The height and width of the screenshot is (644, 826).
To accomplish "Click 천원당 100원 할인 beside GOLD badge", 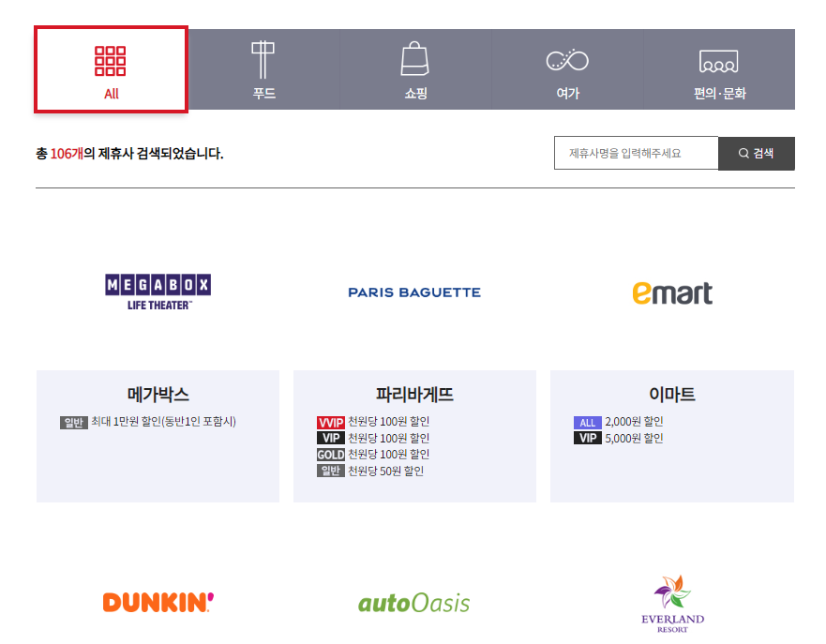I will [x=389, y=455].
